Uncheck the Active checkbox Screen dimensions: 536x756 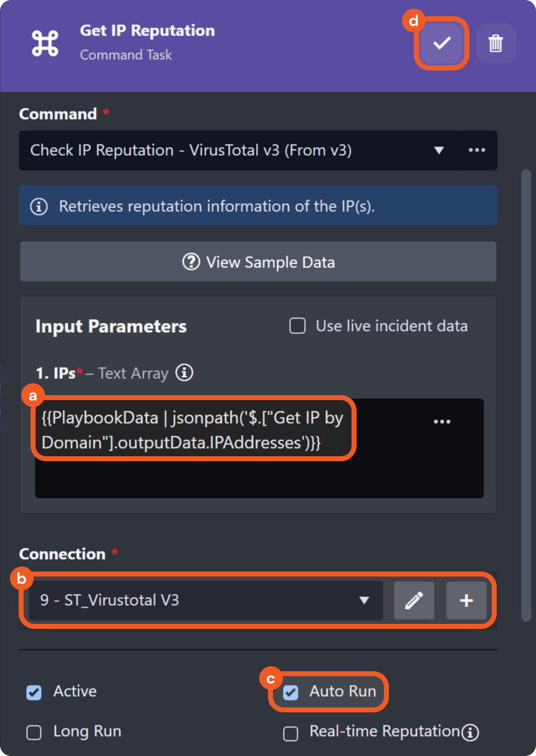tap(34, 692)
